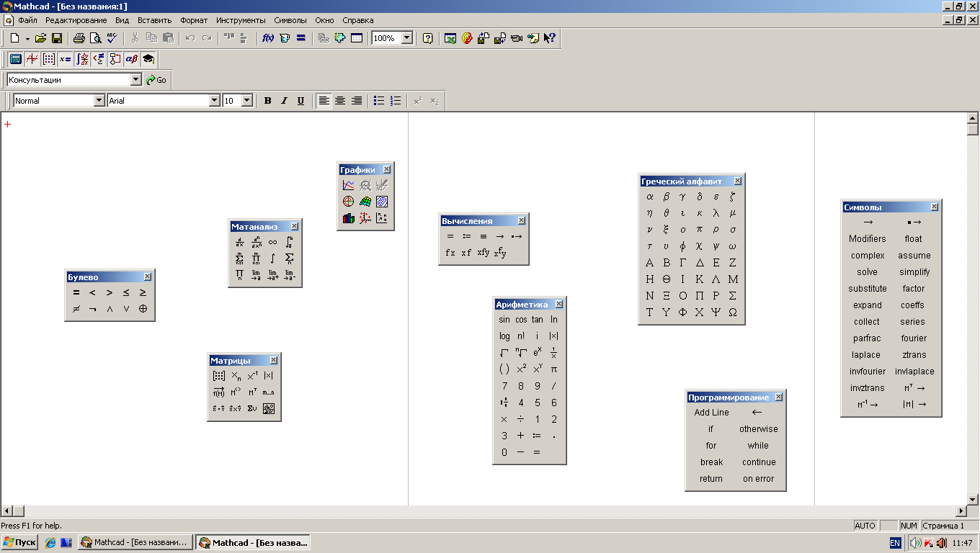Image resolution: width=980 pixels, height=553 pixels.
Task: Toggle the Graph palette button
Action: click(x=32, y=59)
